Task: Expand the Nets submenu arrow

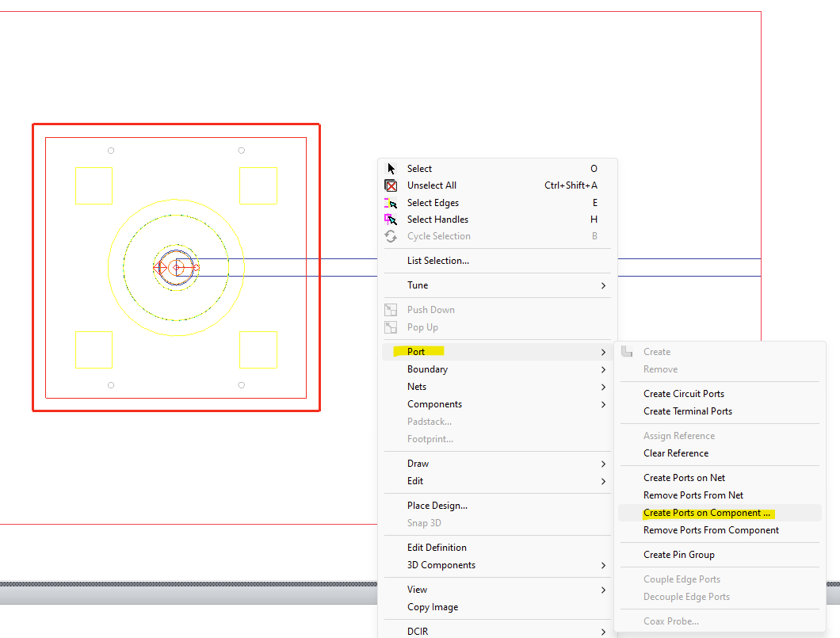Action: tap(603, 386)
